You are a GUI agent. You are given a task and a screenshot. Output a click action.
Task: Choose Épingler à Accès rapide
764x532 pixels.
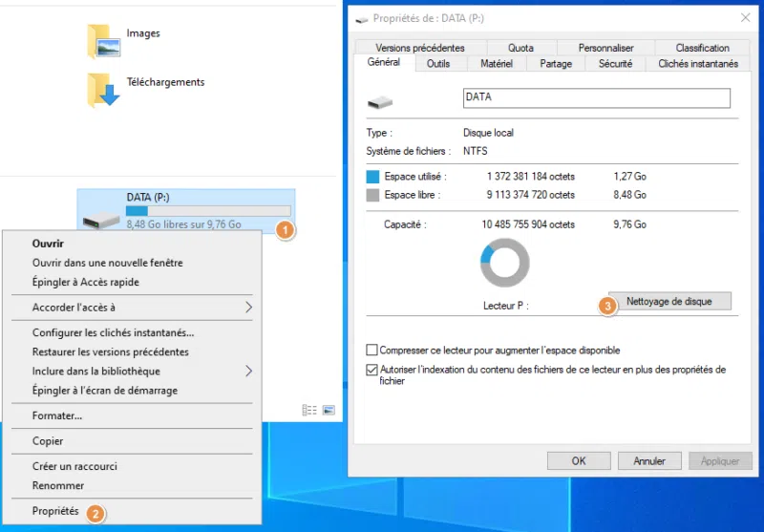[132, 282]
